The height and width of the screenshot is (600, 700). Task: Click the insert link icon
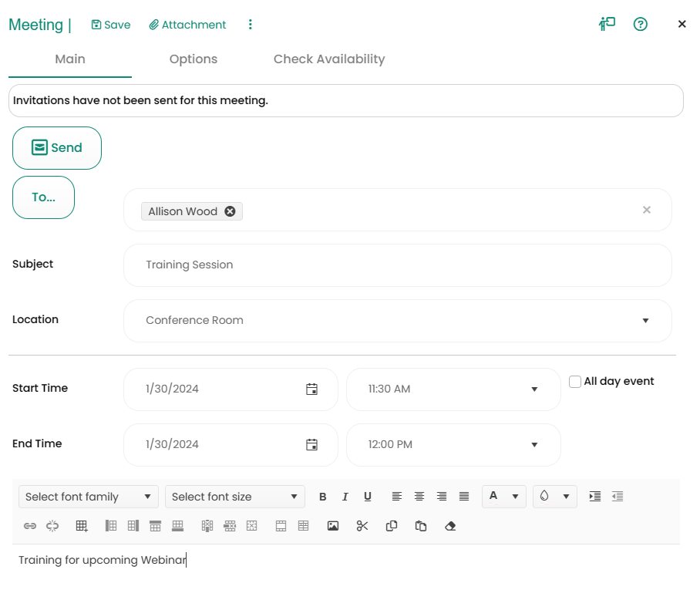tap(30, 526)
